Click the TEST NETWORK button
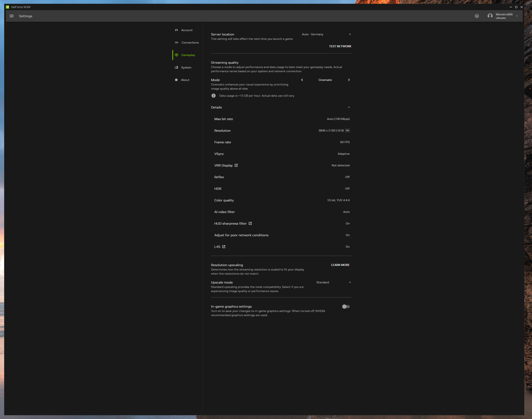Image resolution: width=532 pixels, height=419 pixels. pos(340,46)
